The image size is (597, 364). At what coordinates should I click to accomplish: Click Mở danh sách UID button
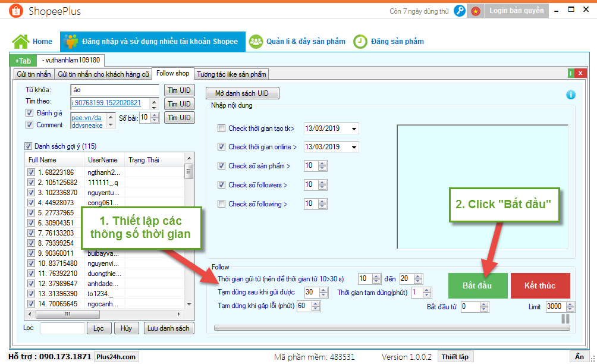242,93
